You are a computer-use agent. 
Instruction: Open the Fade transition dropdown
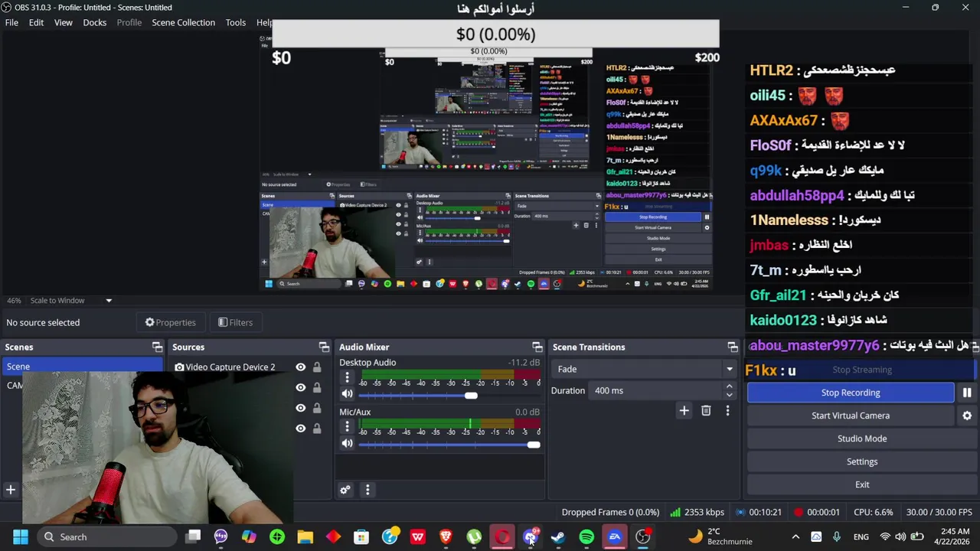click(644, 369)
